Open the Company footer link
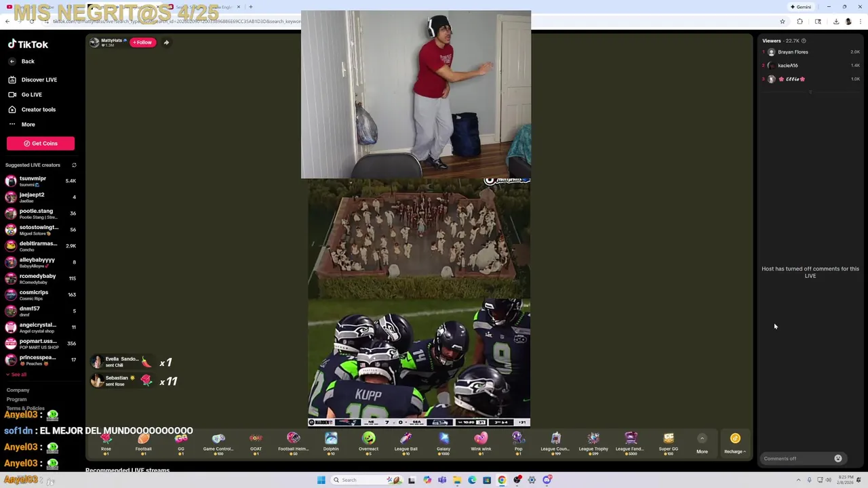Screen dimensions: 868x488 18,390
